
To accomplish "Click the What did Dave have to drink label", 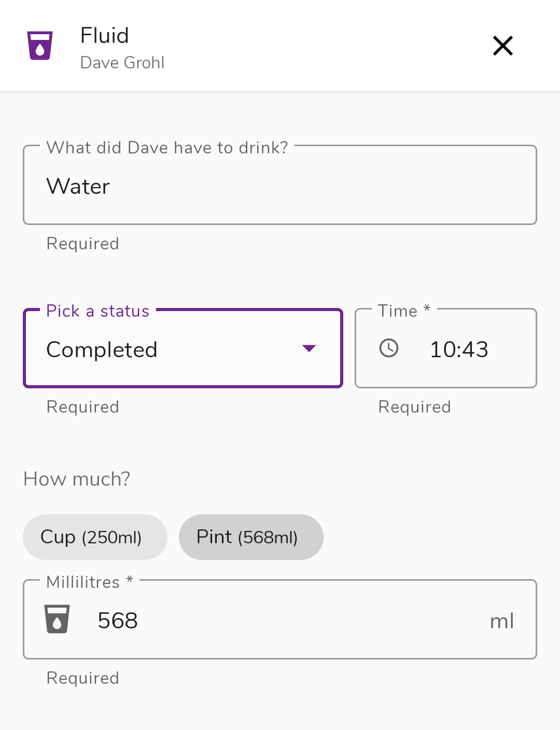I will [167, 148].
